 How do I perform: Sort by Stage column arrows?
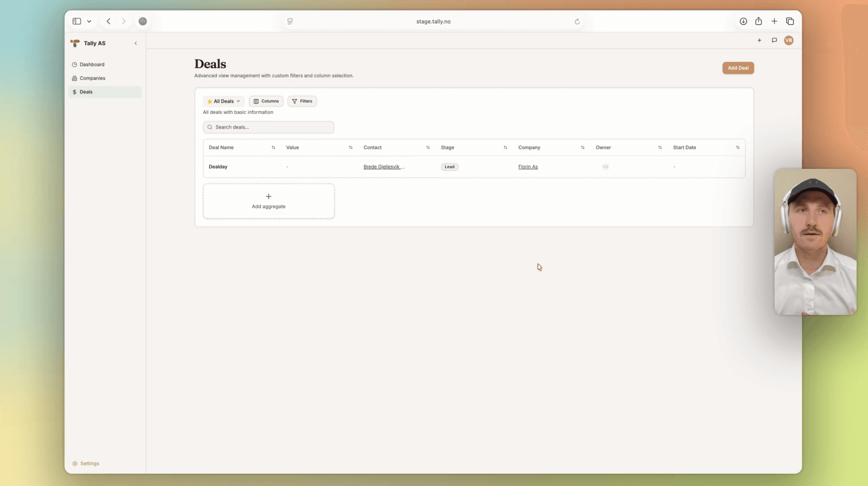point(505,147)
